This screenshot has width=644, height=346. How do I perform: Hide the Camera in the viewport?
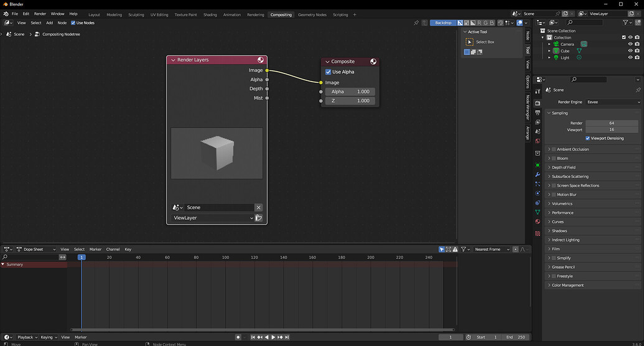(630, 44)
